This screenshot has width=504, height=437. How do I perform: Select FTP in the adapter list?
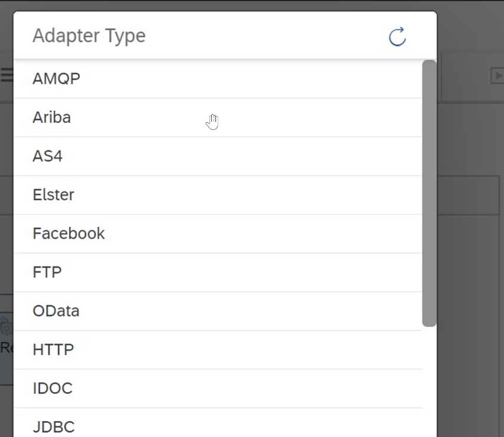pyautogui.click(x=218, y=272)
